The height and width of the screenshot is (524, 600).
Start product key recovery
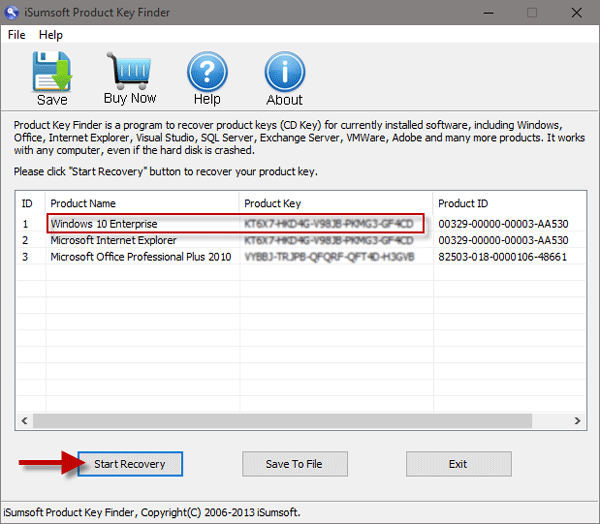click(x=130, y=464)
